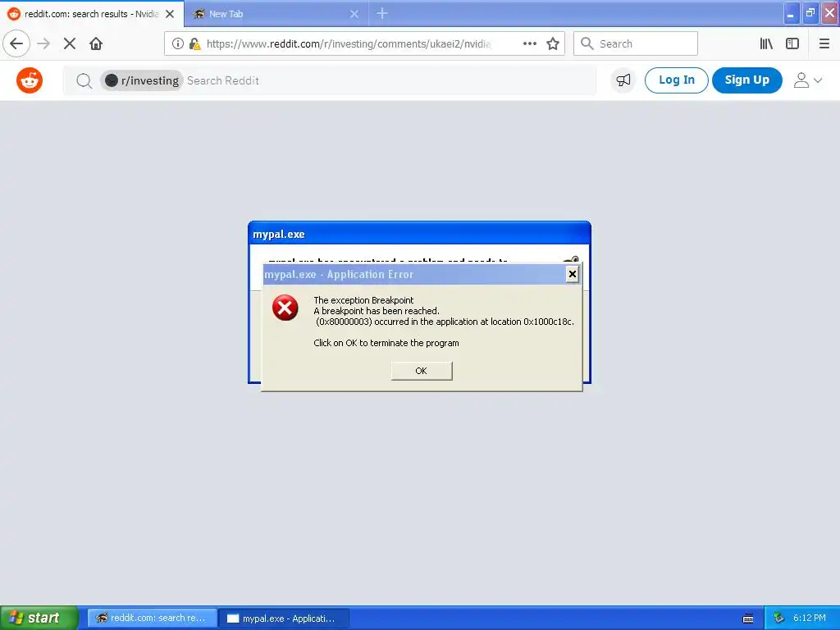This screenshot has width=840, height=630.
Task: Toggle the sidebar view icon
Action: (x=792, y=43)
